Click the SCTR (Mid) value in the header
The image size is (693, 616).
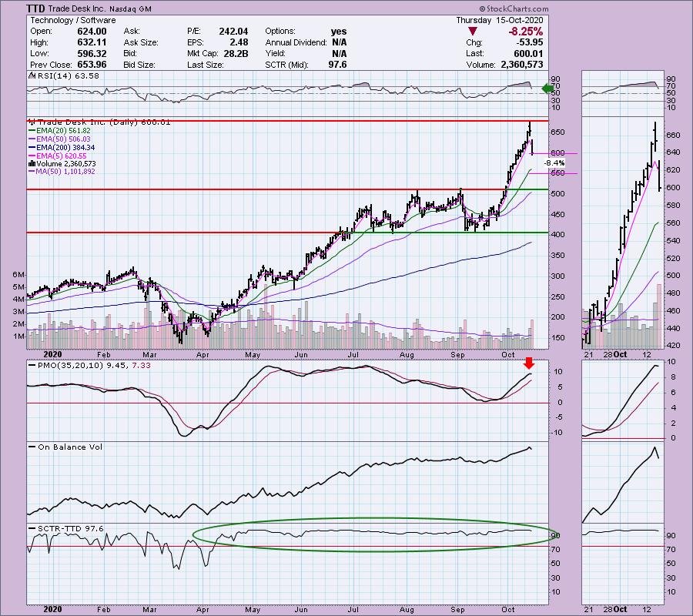coord(338,65)
